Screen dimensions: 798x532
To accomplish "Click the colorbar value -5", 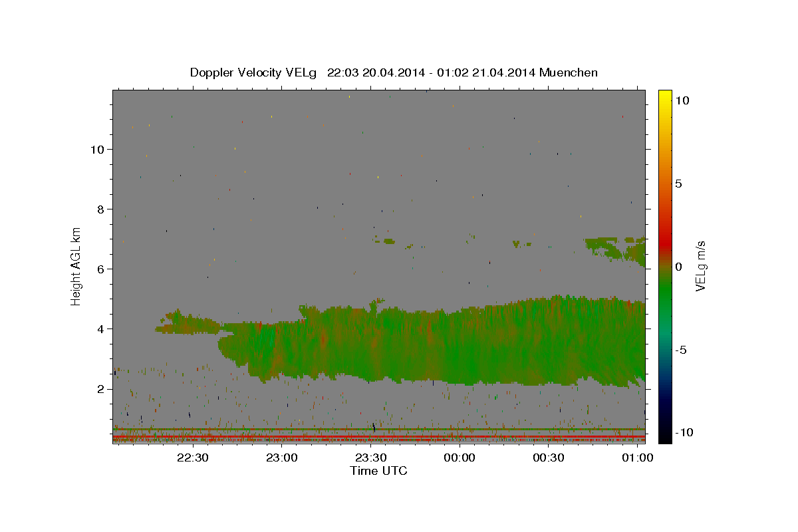I will click(x=680, y=349).
